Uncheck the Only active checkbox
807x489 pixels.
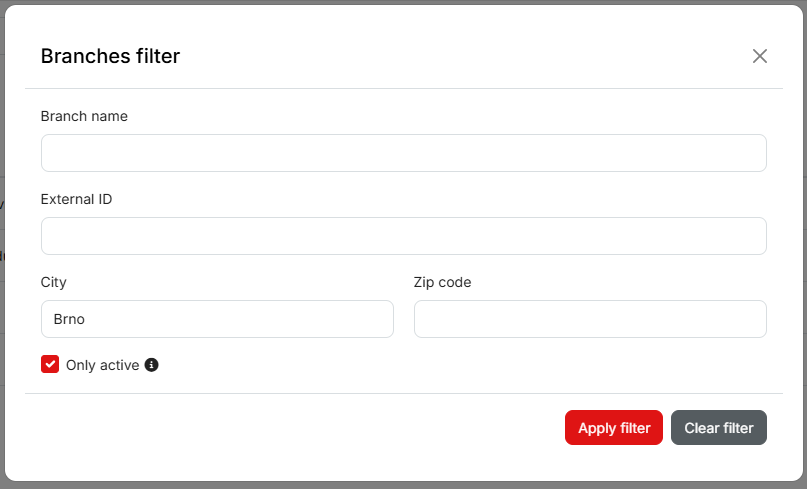coord(50,364)
